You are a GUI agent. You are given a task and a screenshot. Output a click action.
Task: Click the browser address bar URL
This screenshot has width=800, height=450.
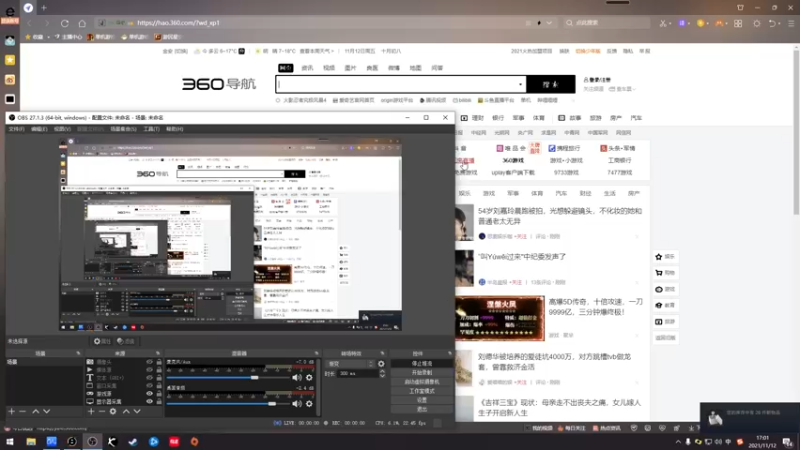[x=178, y=23]
